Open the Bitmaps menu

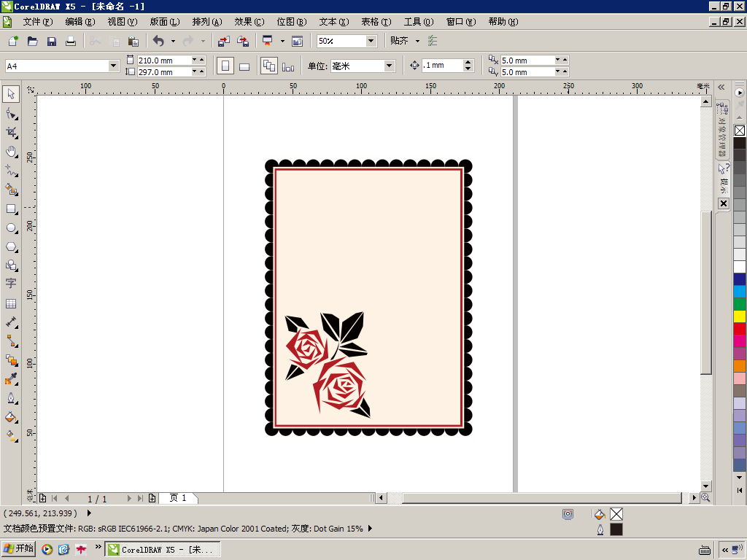pyautogui.click(x=292, y=22)
